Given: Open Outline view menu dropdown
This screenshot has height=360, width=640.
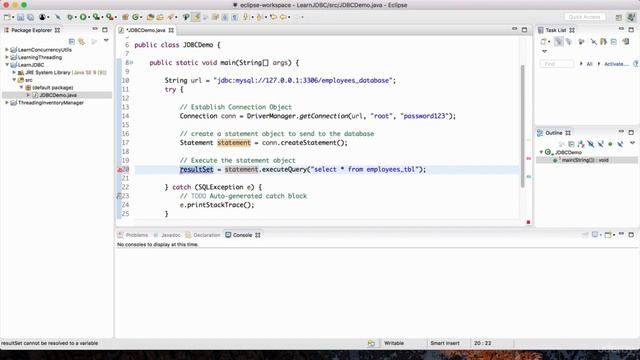Looking at the screenshot, I should pos(632,143).
